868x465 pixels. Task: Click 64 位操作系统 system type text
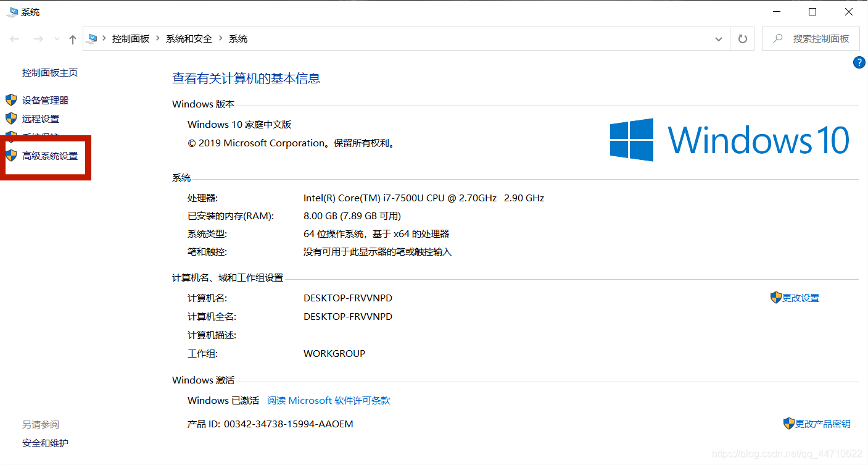tap(376, 233)
